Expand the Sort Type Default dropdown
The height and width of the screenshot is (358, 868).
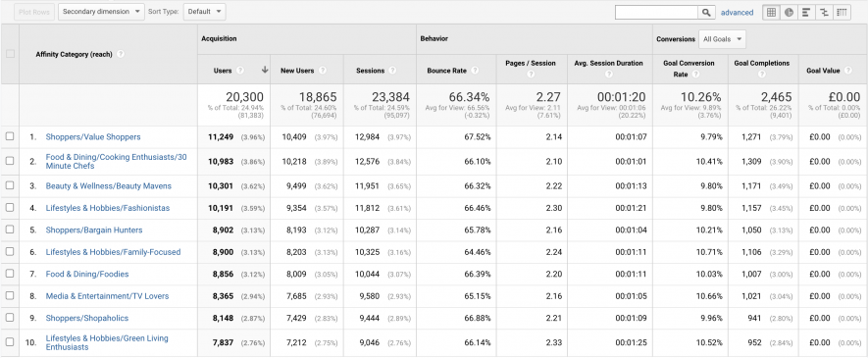click(204, 12)
